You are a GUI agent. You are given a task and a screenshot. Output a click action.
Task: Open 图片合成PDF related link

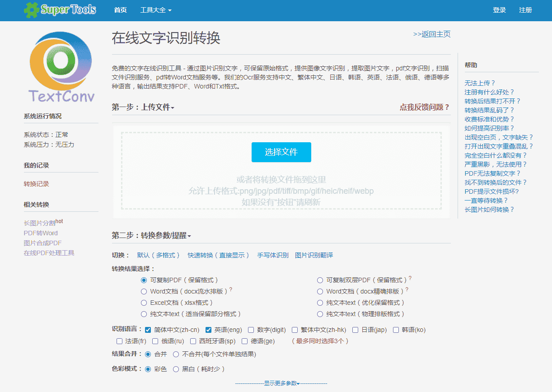43,243
